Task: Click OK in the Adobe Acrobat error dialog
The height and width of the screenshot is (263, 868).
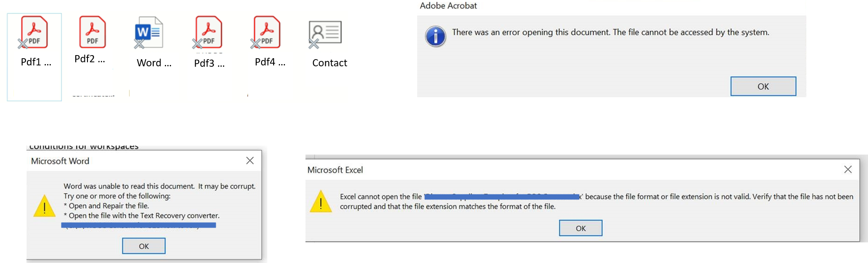Action: [x=763, y=86]
